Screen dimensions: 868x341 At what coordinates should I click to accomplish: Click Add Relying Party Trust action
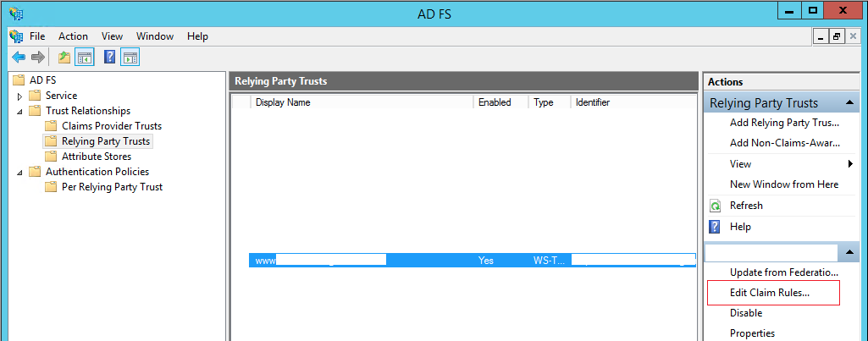(x=784, y=123)
